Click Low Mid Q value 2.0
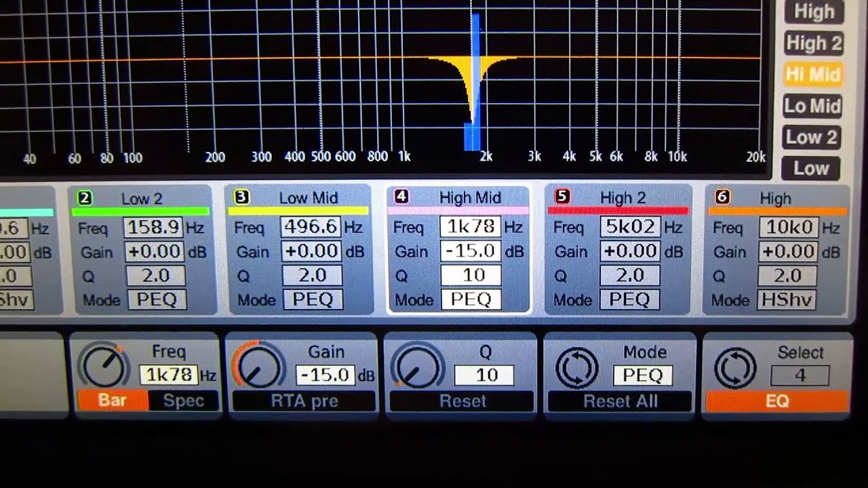868x488 pixels. pos(313,275)
